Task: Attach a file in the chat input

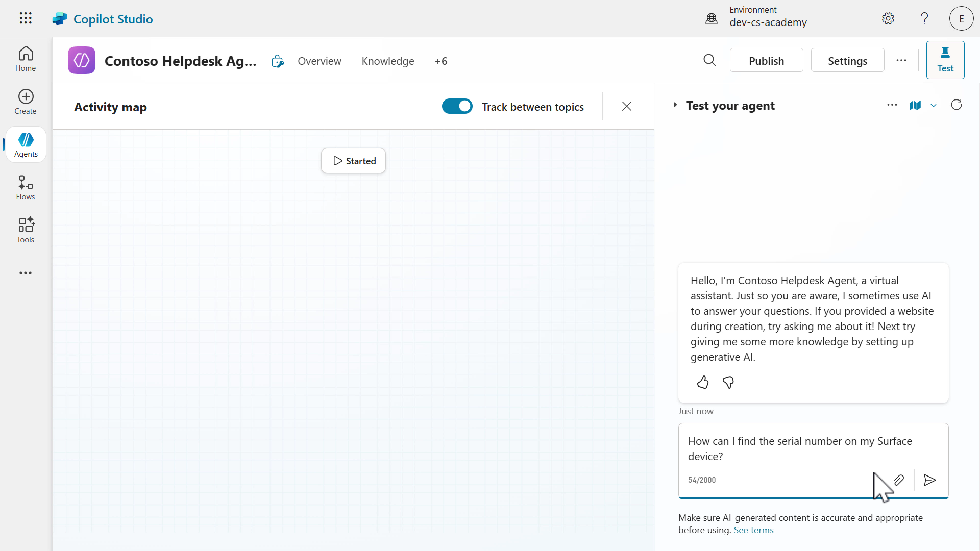Action: [899, 480]
